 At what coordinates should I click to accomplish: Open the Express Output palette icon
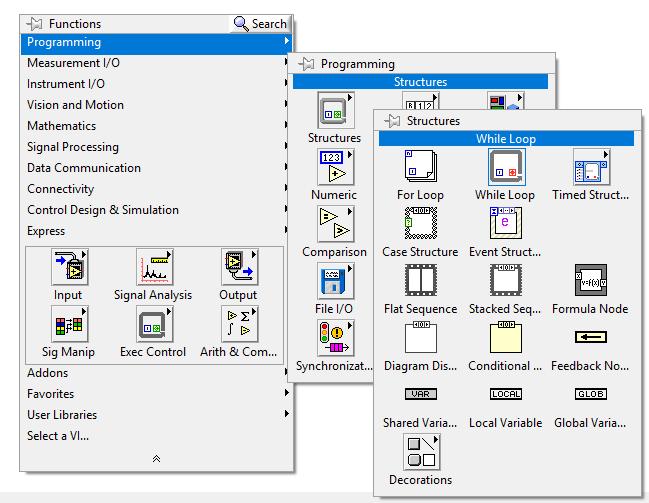(240, 267)
